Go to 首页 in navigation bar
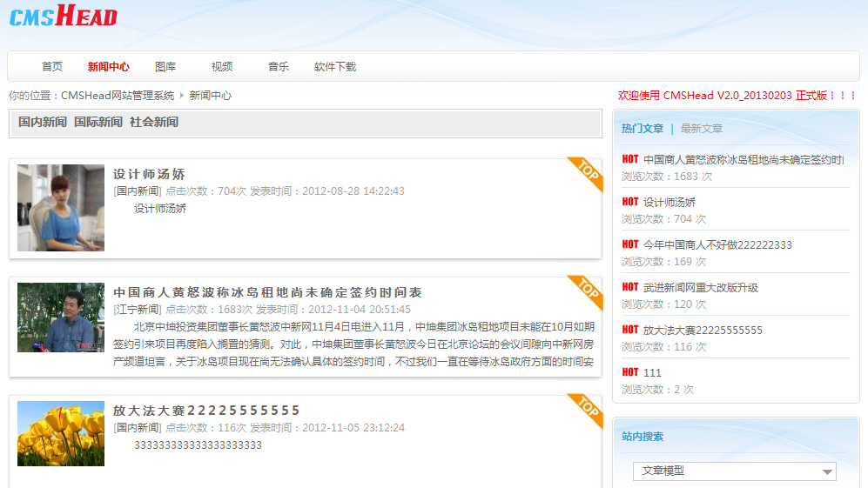This screenshot has width=868, height=488. 52,67
